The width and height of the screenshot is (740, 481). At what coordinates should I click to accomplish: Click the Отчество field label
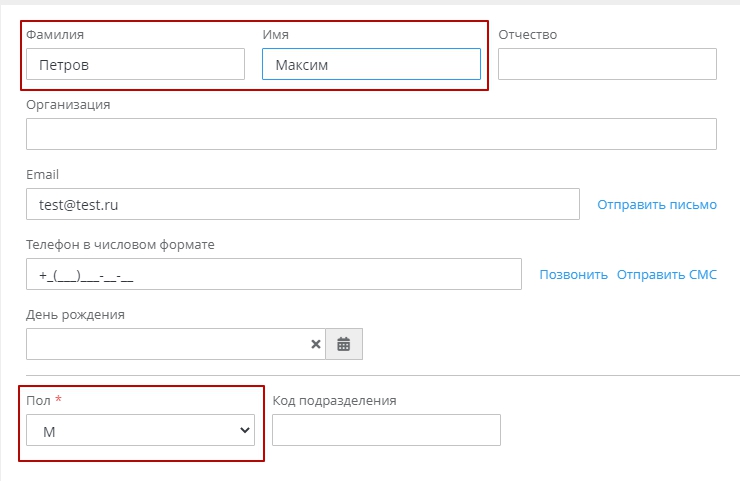click(527, 35)
